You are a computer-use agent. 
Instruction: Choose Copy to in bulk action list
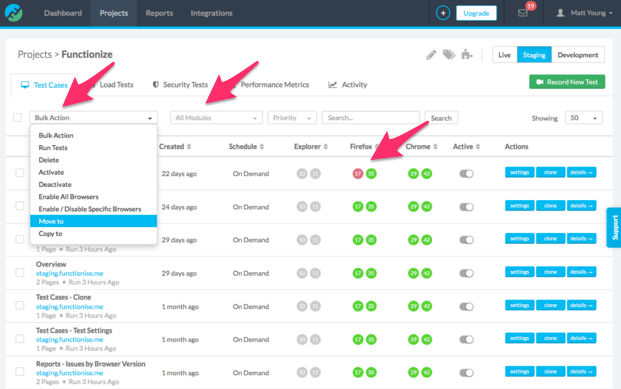tap(50, 234)
